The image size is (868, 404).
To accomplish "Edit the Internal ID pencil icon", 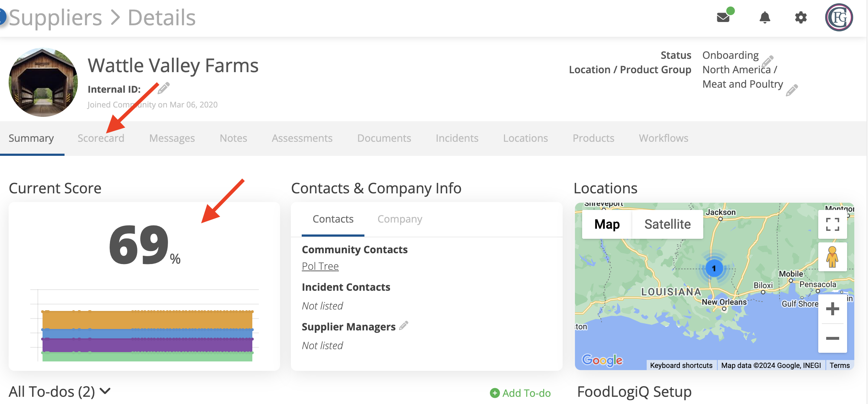I will [164, 88].
